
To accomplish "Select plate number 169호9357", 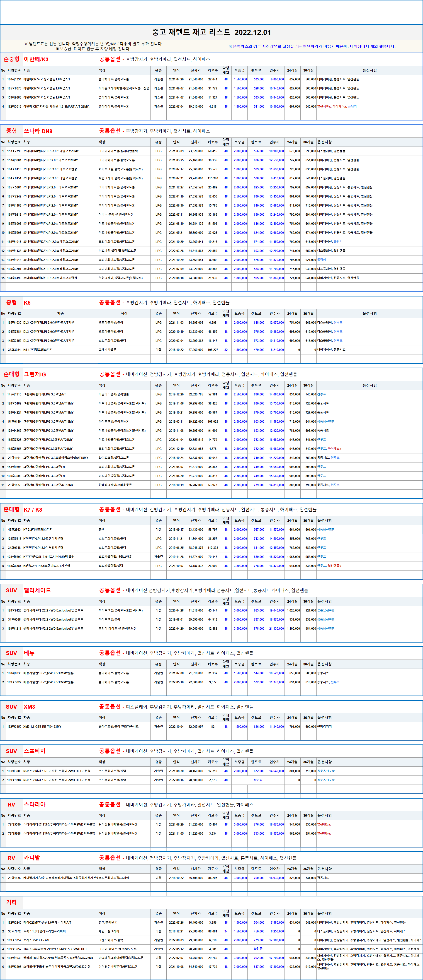I will click(14, 940).
